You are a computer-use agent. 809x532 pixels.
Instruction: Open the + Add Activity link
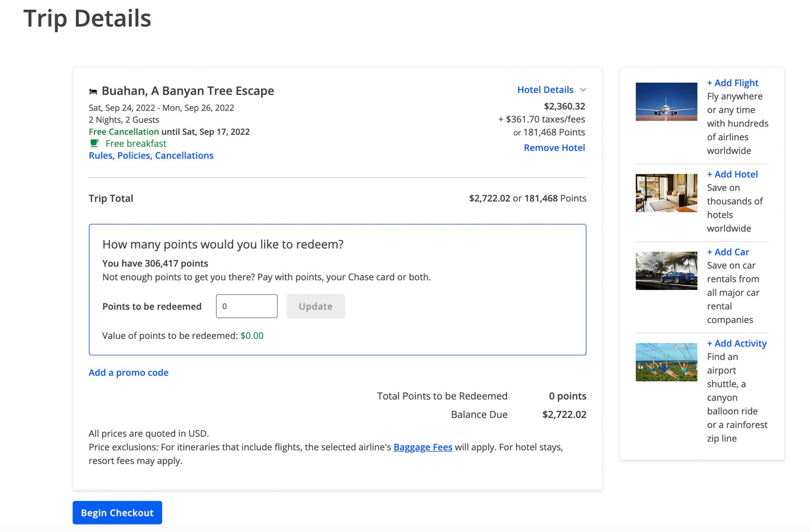click(737, 344)
